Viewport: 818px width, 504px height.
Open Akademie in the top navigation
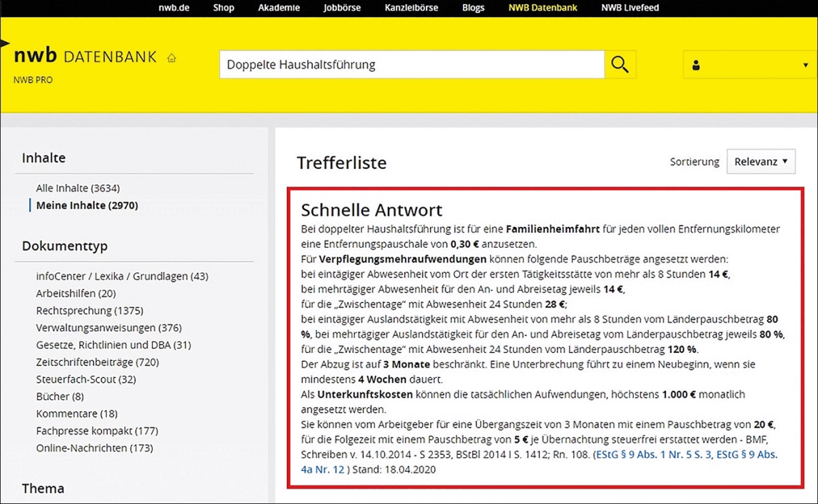click(279, 8)
